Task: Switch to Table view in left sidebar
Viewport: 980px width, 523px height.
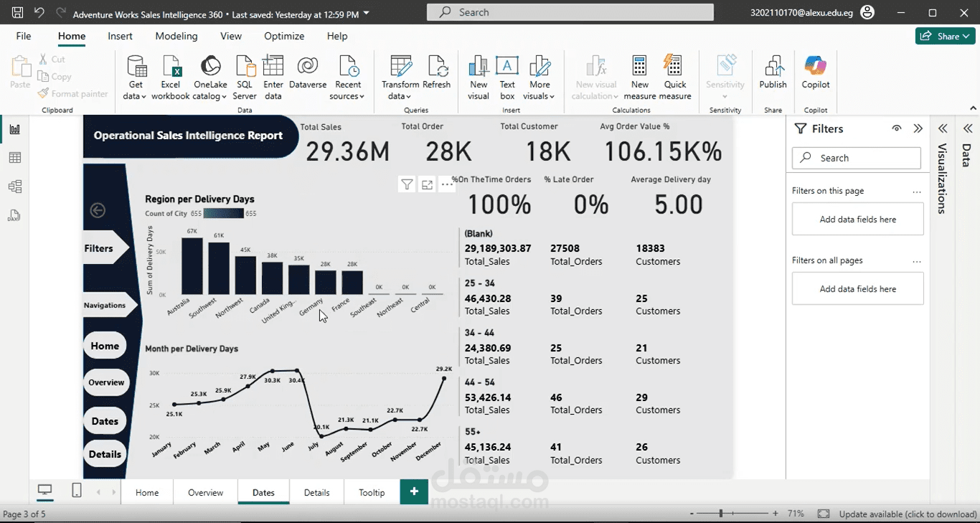Action: click(x=14, y=158)
